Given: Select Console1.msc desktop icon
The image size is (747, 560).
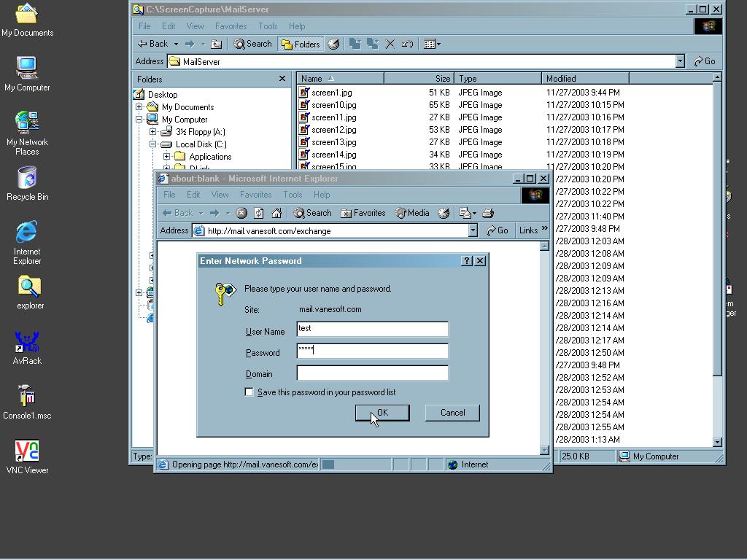Looking at the screenshot, I should click(x=27, y=402).
